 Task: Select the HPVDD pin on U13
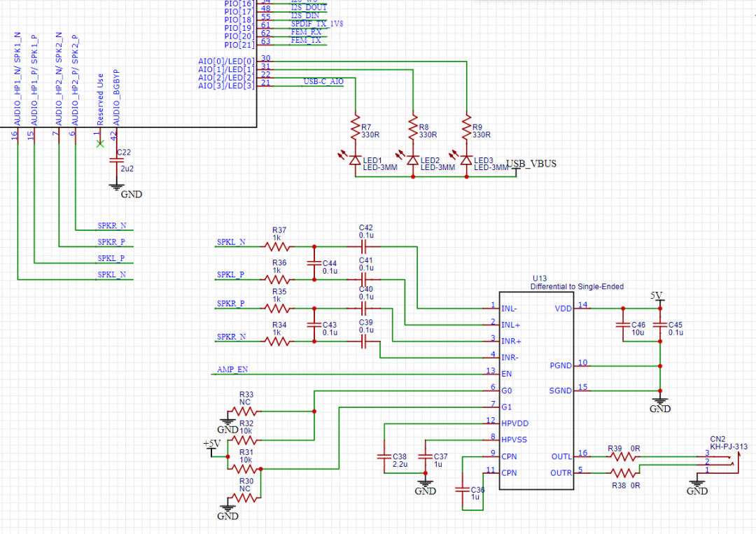coord(514,423)
